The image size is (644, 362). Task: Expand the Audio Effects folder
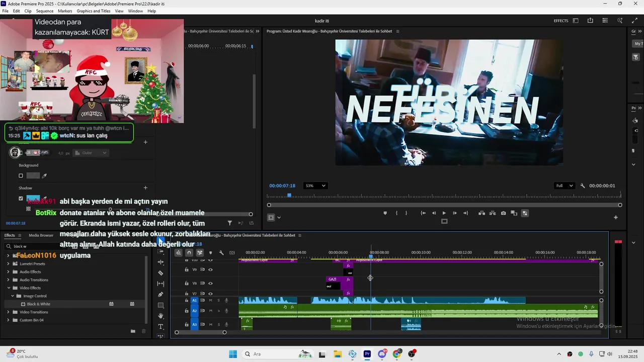[x=8, y=271]
